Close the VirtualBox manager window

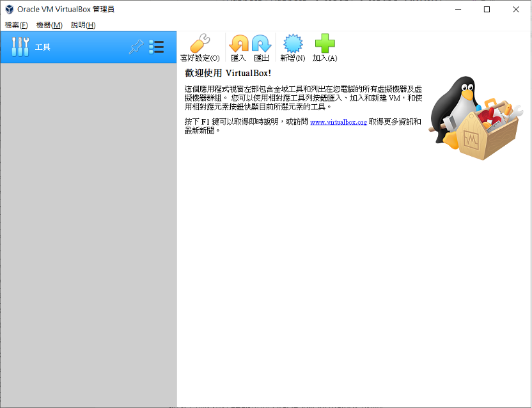(516, 9)
